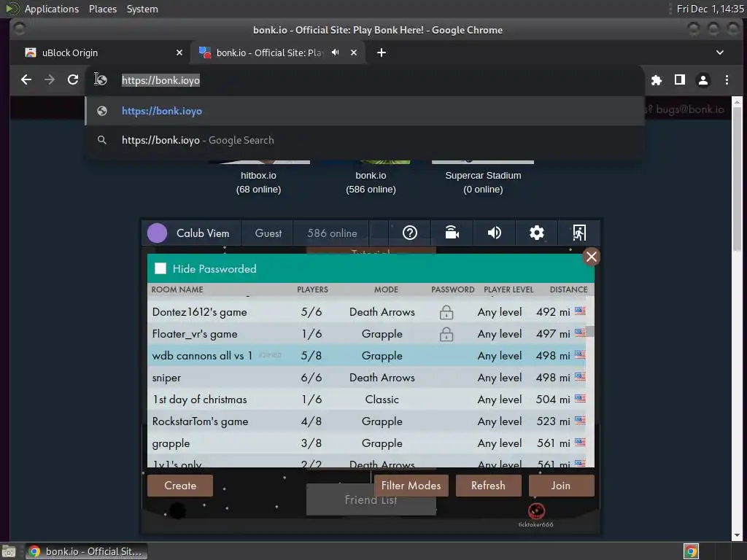Open the Applications menu
Image resolution: width=747 pixels, height=560 pixels.
click(x=52, y=9)
